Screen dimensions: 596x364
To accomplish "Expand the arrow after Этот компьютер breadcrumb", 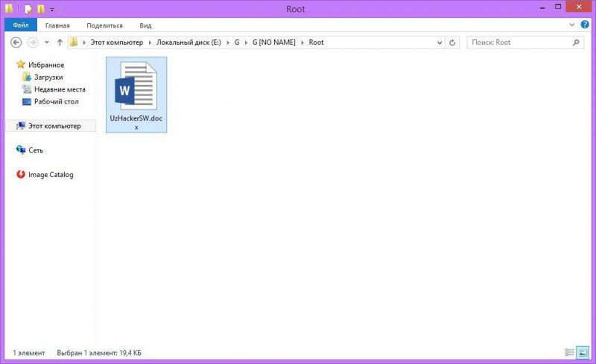I will point(150,42).
